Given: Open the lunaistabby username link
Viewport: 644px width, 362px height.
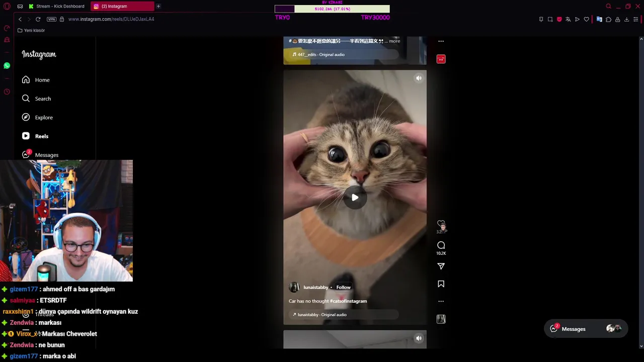Looking at the screenshot, I should coord(315,287).
